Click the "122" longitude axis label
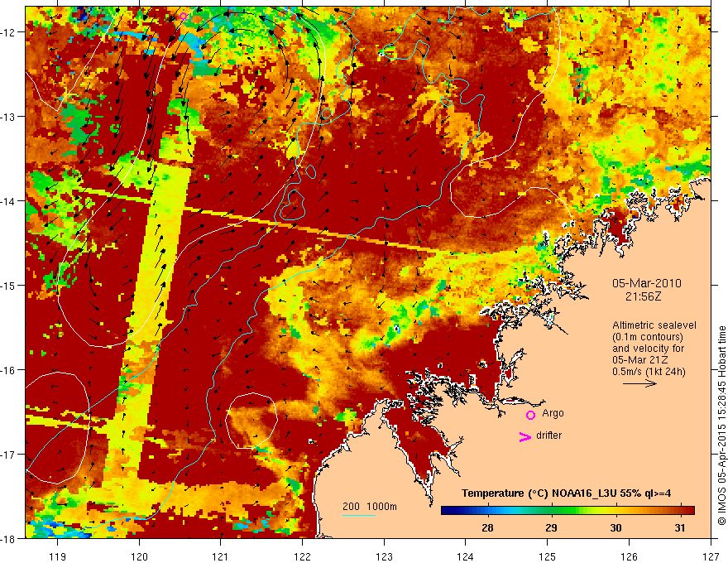Screen dimensions: 728x563 click(302, 556)
